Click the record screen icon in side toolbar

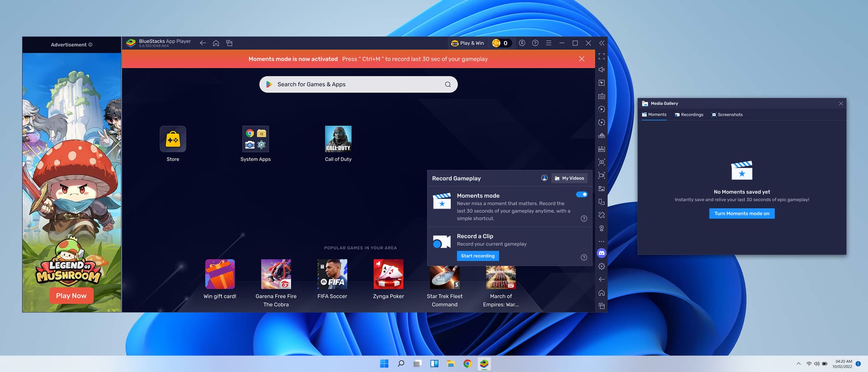(601, 175)
